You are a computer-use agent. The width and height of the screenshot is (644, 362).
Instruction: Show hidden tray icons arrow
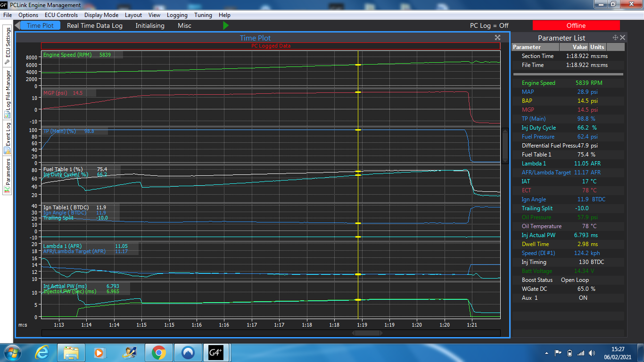point(546,353)
